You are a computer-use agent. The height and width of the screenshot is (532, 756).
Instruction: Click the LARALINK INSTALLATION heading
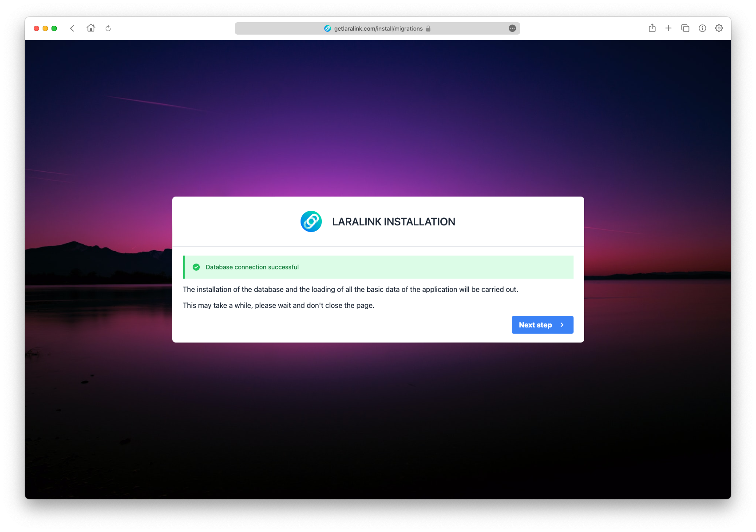[393, 222]
